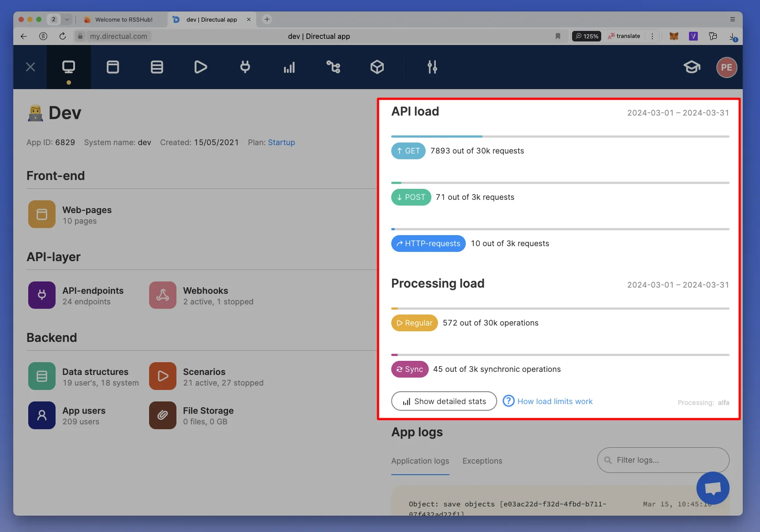Click the translate button in address bar
This screenshot has width=760, height=532.
[624, 36]
